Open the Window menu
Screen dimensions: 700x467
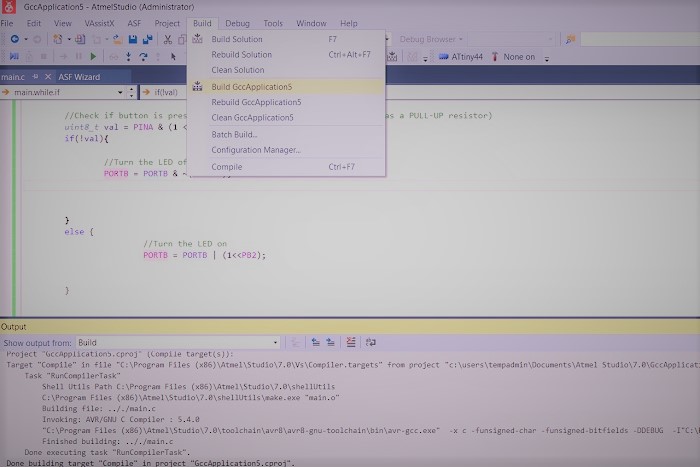click(x=311, y=23)
